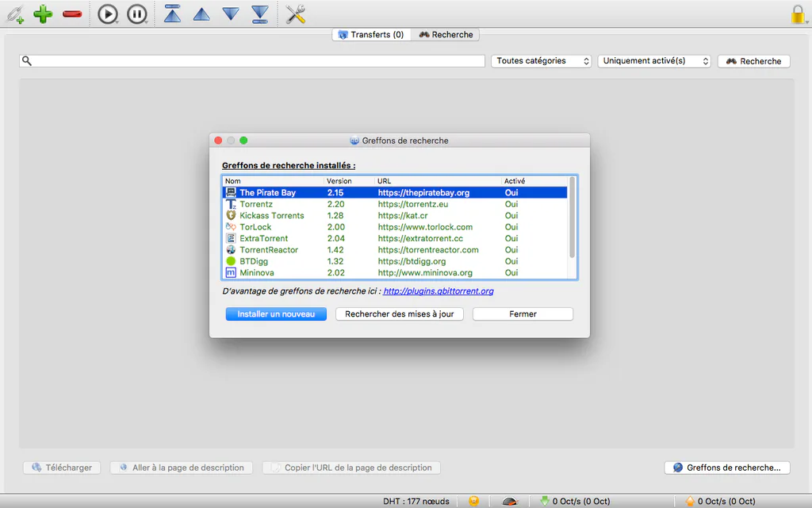The height and width of the screenshot is (508, 812).
Task: Click the Nom column header
Action: coord(274,181)
